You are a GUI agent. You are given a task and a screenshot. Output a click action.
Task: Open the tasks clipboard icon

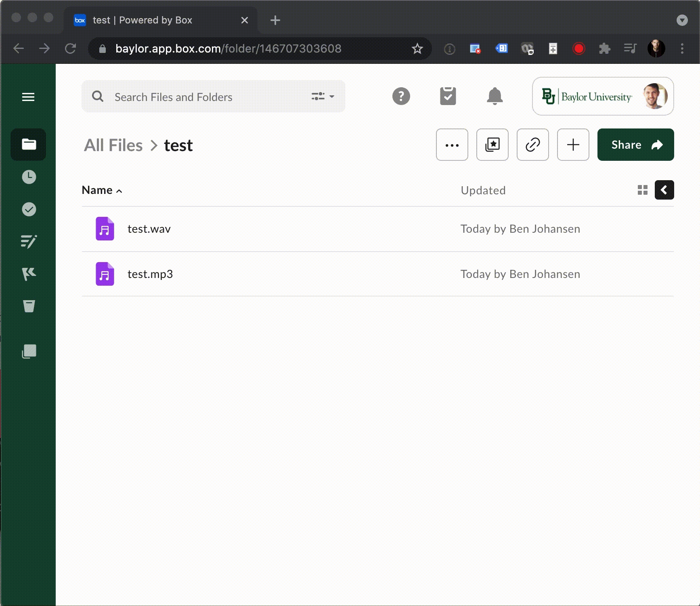(448, 96)
